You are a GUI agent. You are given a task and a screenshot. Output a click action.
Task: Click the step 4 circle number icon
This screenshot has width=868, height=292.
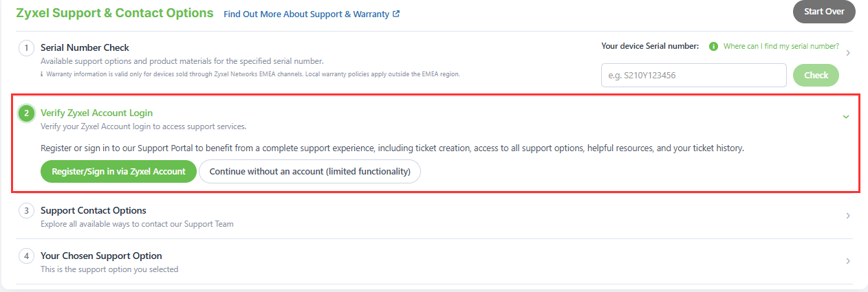coord(26,256)
